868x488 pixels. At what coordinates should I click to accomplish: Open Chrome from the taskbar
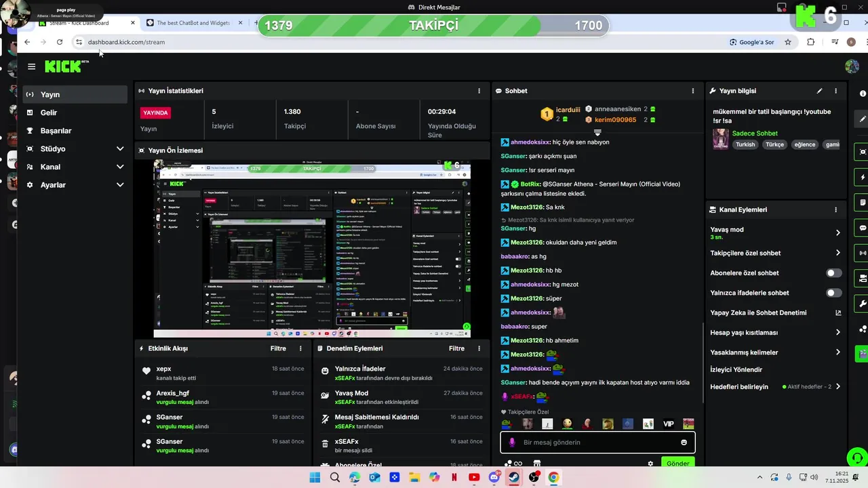pos(553,478)
